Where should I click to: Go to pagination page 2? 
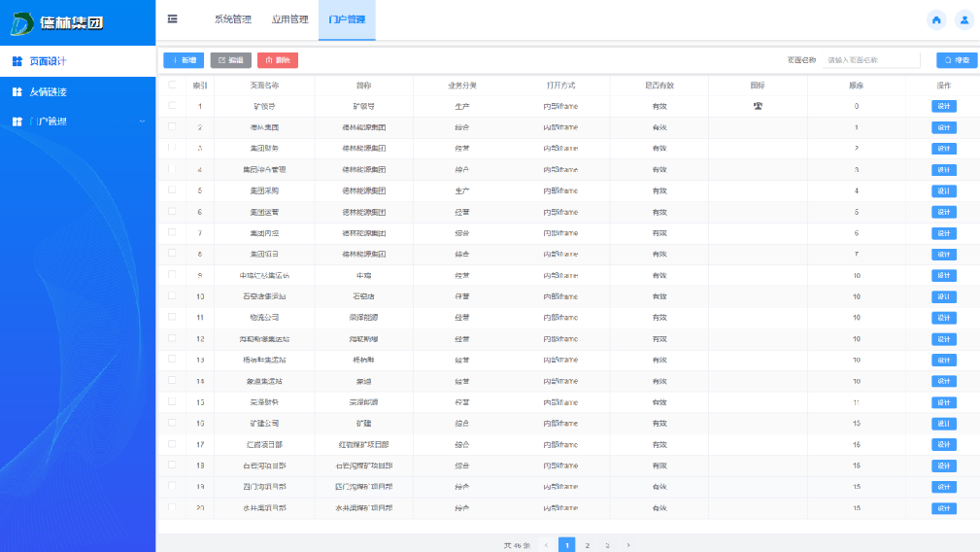pyautogui.click(x=587, y=545)
